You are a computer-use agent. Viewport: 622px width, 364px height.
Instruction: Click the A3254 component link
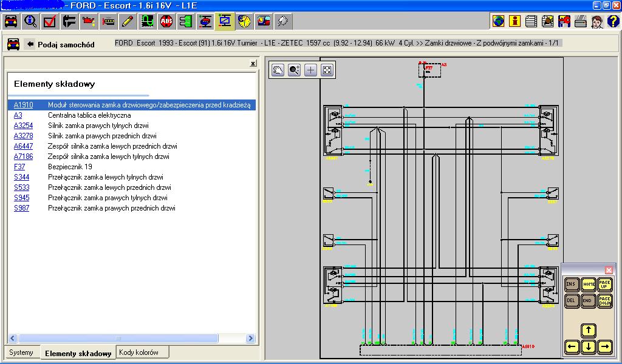tap(24, 126)
